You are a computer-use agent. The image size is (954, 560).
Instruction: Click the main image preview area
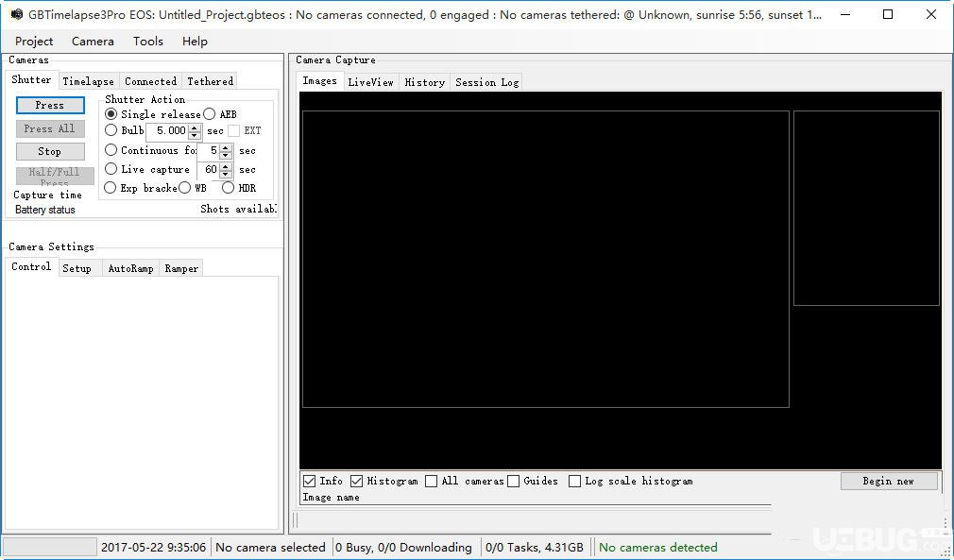546,259
